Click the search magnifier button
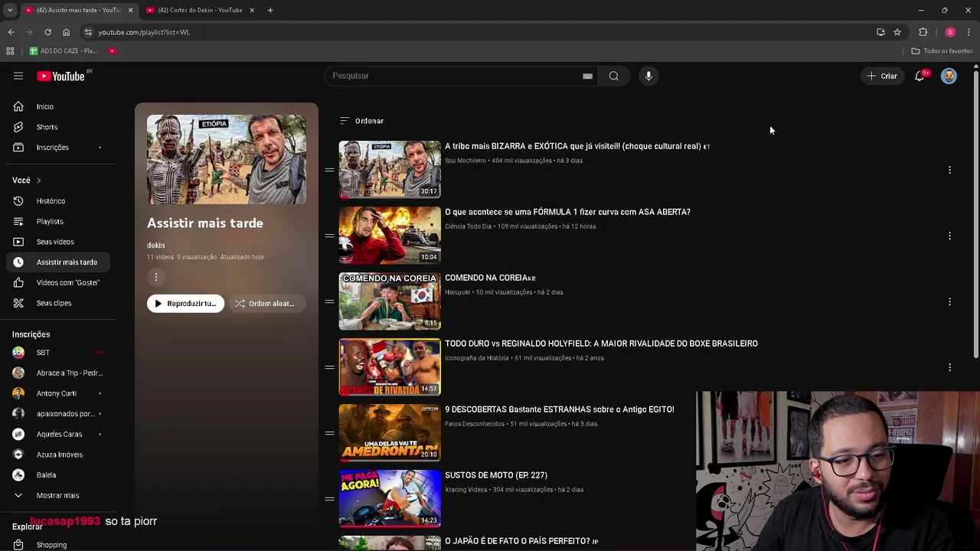The height and width of the screenshot is (551, 980). [x=613, y=76]
